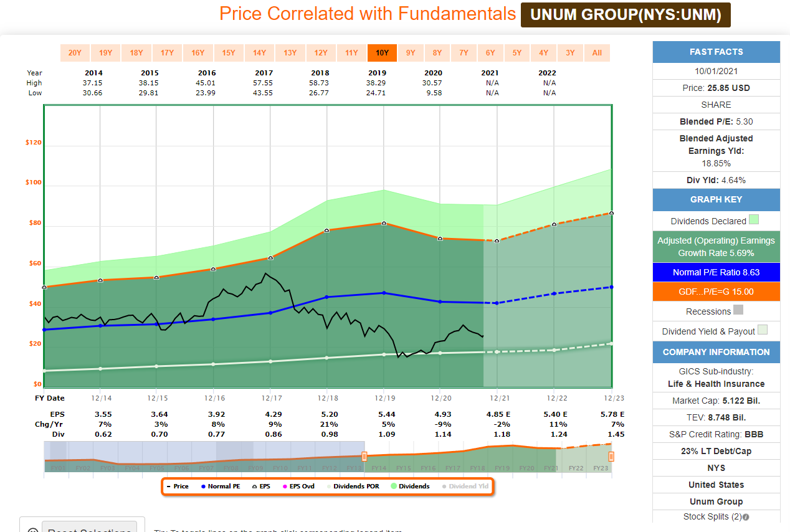Toggle the Price line in the legend

tap(178, 486)
